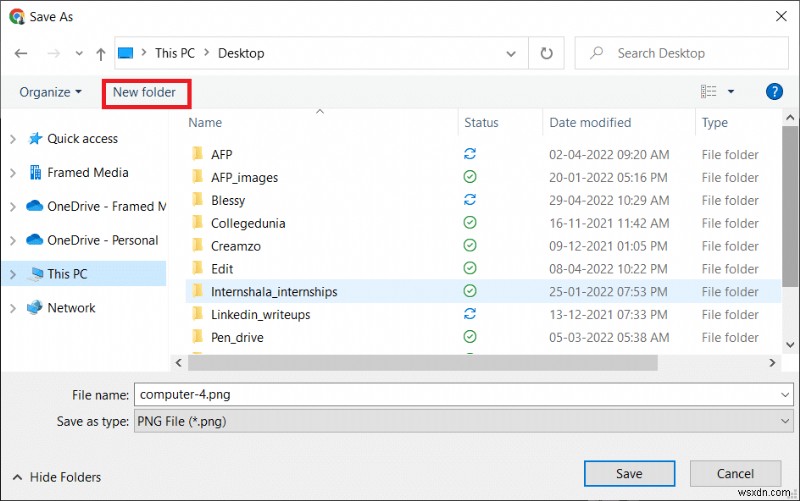800x501 pixels.
Task: Create a New folder
Action: tap(145, 92)
